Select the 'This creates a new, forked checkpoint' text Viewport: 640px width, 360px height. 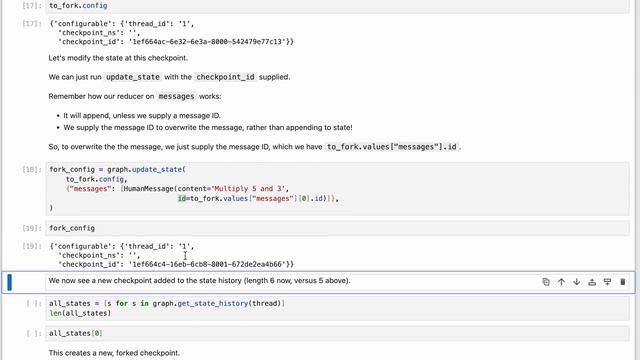[114, 353]
